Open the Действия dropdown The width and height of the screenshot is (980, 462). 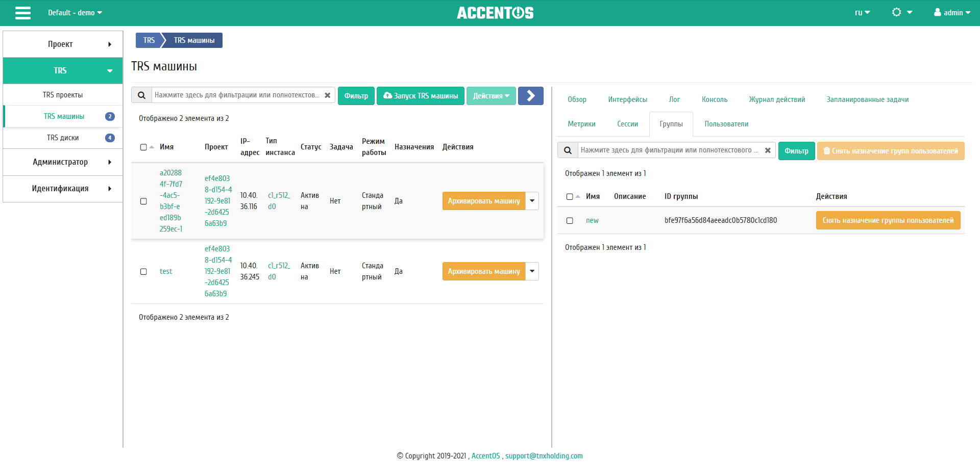[x=491, y=95]
